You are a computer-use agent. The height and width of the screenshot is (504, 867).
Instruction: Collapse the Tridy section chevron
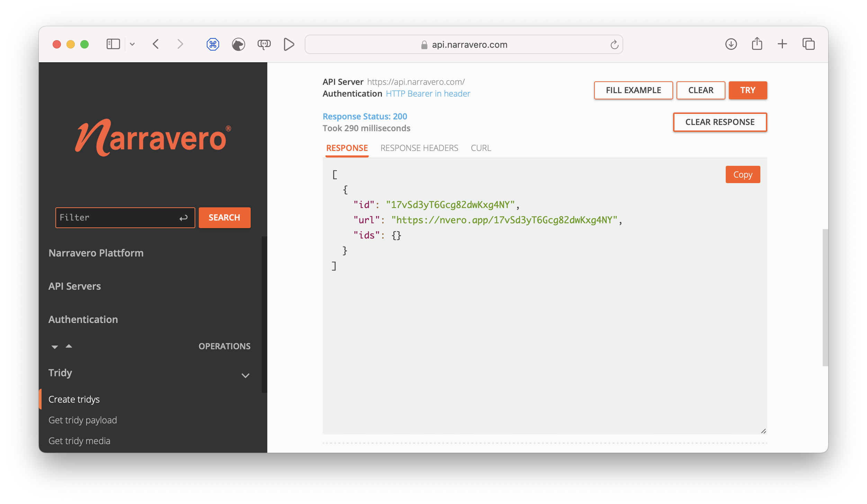tap(245, 375)
